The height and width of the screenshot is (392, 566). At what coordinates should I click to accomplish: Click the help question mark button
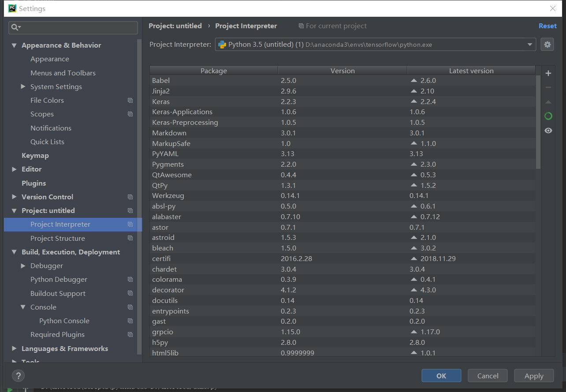point(18,376)
